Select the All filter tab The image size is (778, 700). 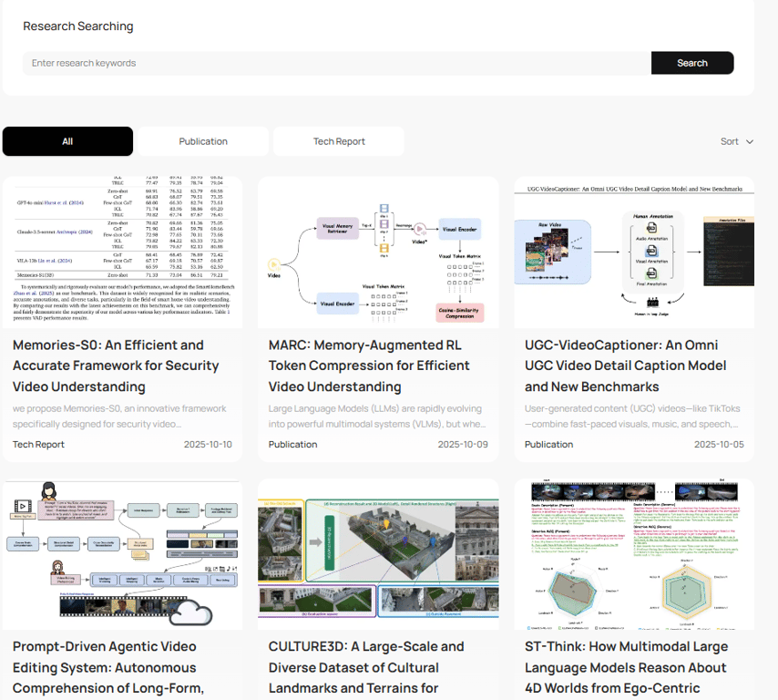click(x=67, y=141)
